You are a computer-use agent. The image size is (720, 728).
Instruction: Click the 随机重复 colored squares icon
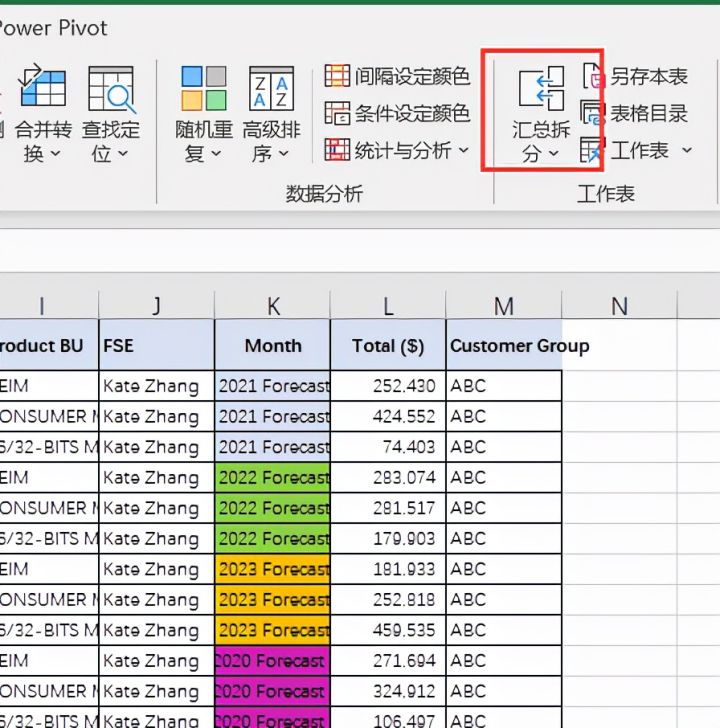tap(203, 88)
